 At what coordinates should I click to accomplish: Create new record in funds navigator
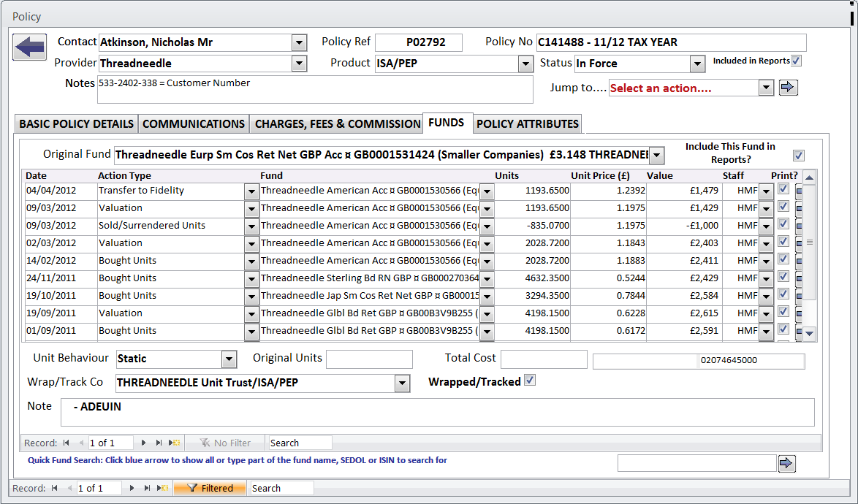click(175, 443)
